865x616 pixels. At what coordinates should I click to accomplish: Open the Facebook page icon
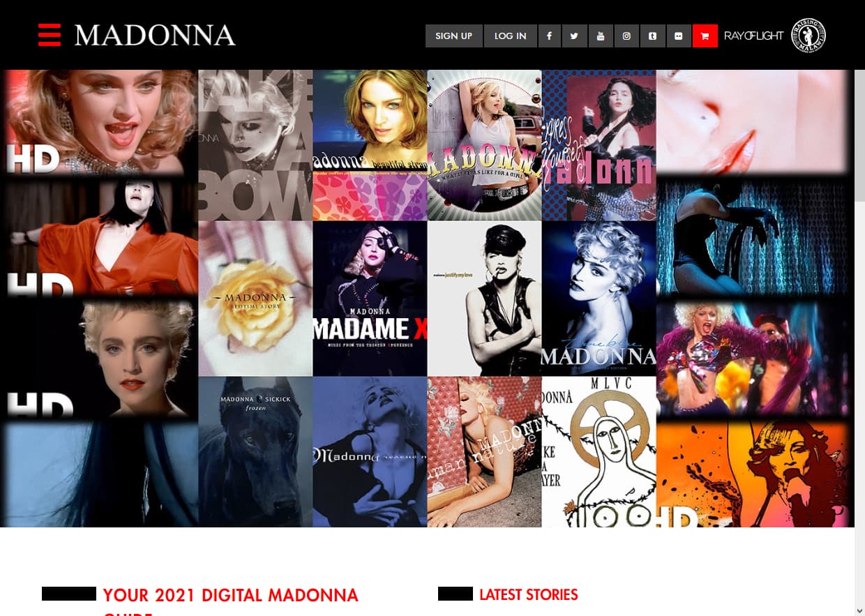(x=549, y=36)
